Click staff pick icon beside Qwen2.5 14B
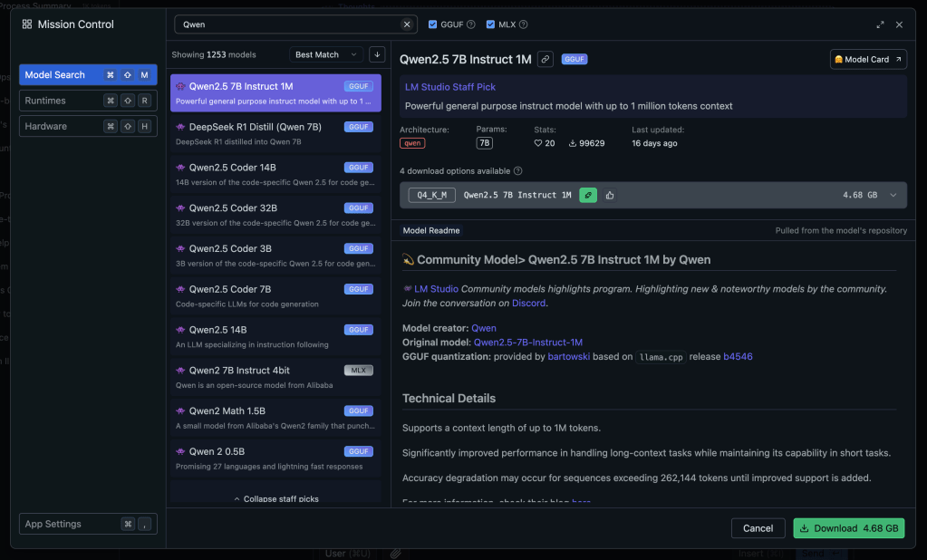Viewport: 927px width, 560px height. pyautogui.click(x=180, y=330)
